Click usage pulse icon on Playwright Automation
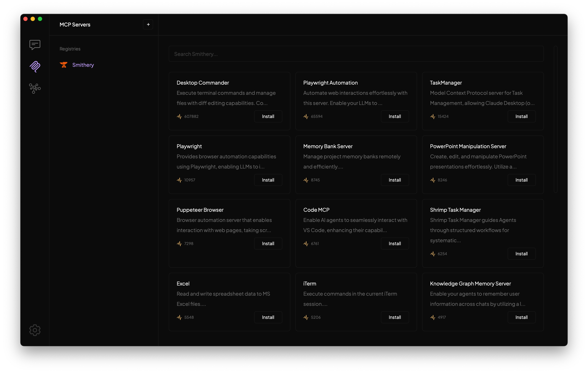588x373 pixels. 306,117
